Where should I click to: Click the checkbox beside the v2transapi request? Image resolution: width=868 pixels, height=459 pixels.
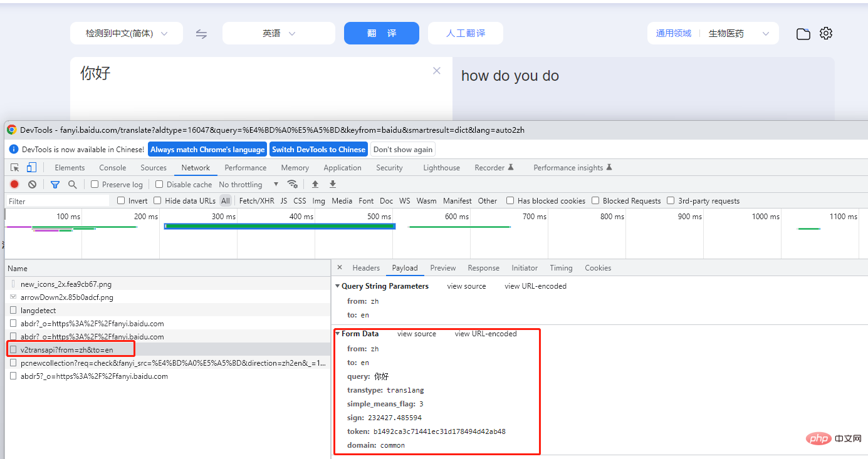[x=13, y=349]
